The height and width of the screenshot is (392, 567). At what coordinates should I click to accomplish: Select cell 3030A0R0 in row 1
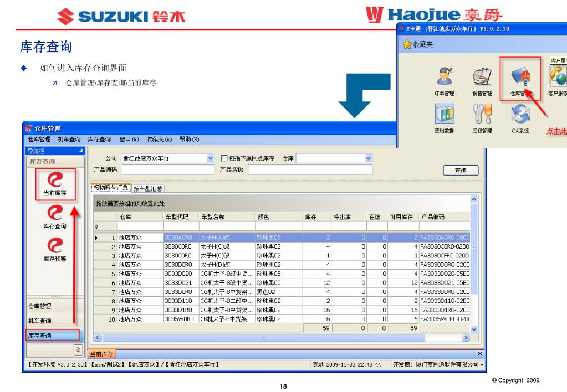pyautogui.click(x=181, y=238)
